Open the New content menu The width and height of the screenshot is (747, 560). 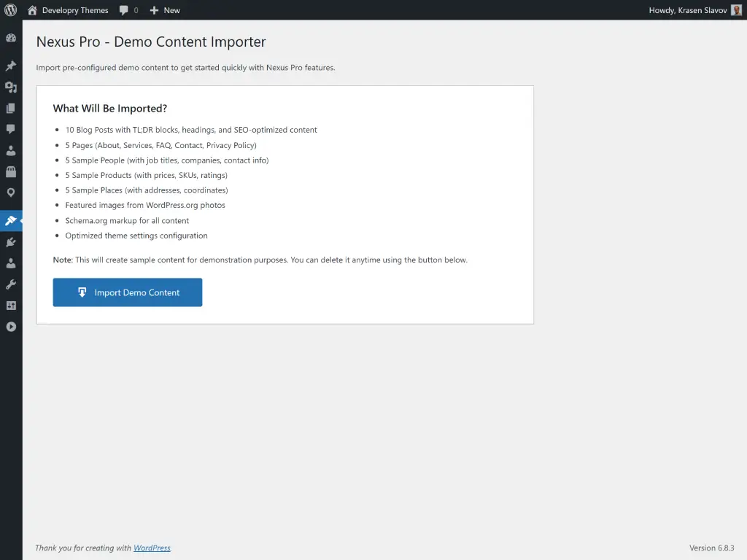(x=165, y=10)
